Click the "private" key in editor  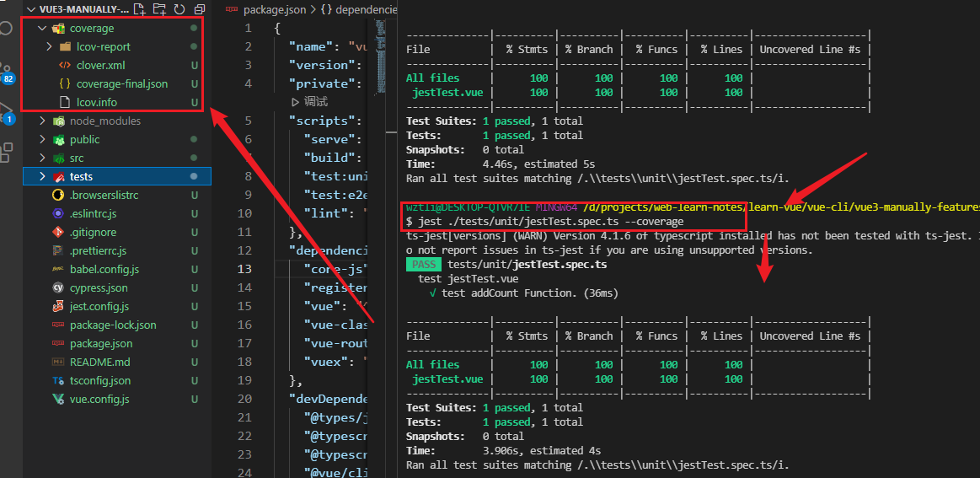click(321, 83)
